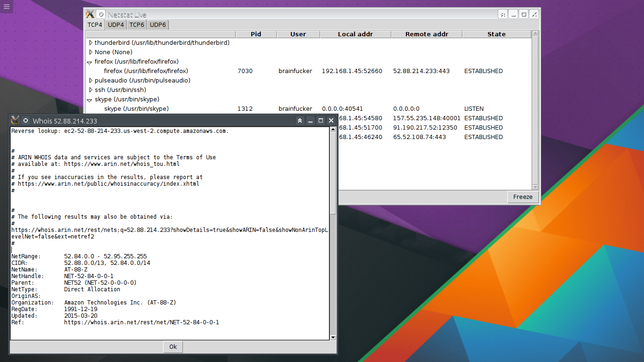This screenshot has width=644, height=362.
Task: Click the CIDR 52.88.0.0/13 line
Action: pyautogui.click(x=81, y=263)
